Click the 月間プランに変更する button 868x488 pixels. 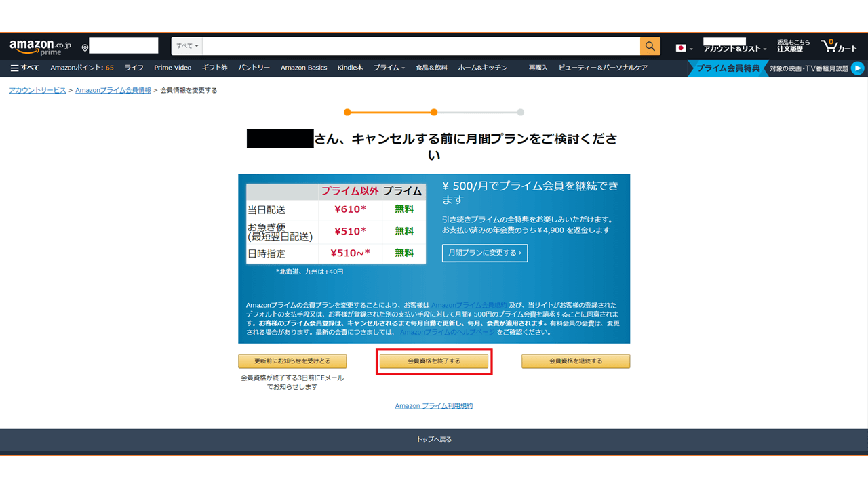[485, 253]
